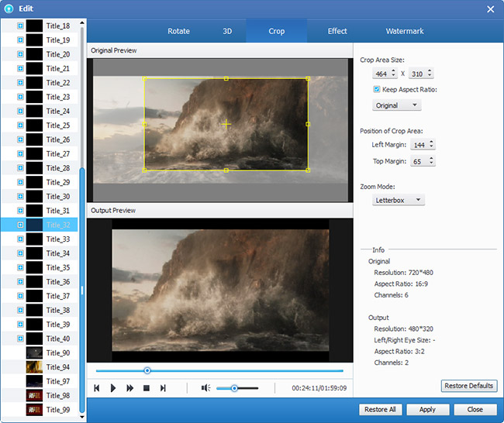Expand the Title_19 entry
This screenshot has height=423, width=504.
pos(20,40)
